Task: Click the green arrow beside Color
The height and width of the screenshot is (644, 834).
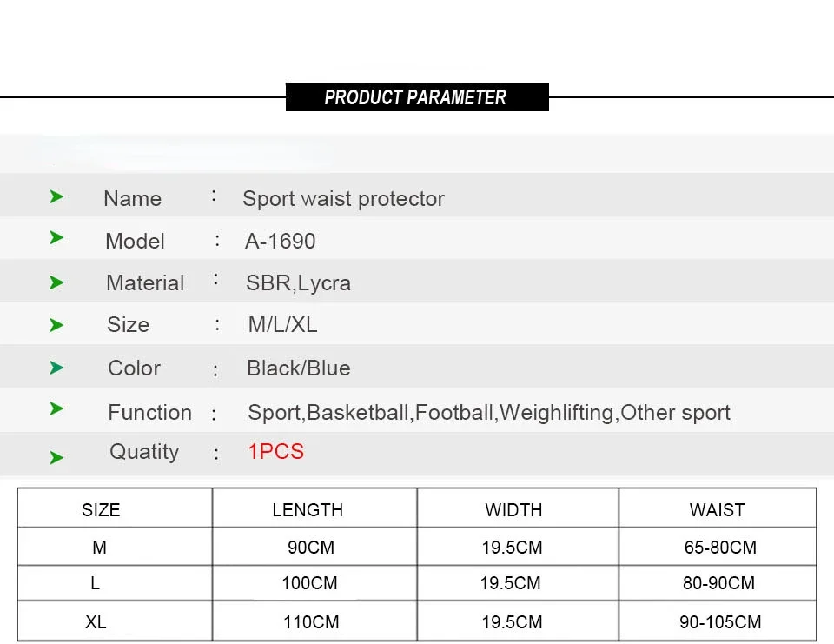Action: tap(56, 368)
